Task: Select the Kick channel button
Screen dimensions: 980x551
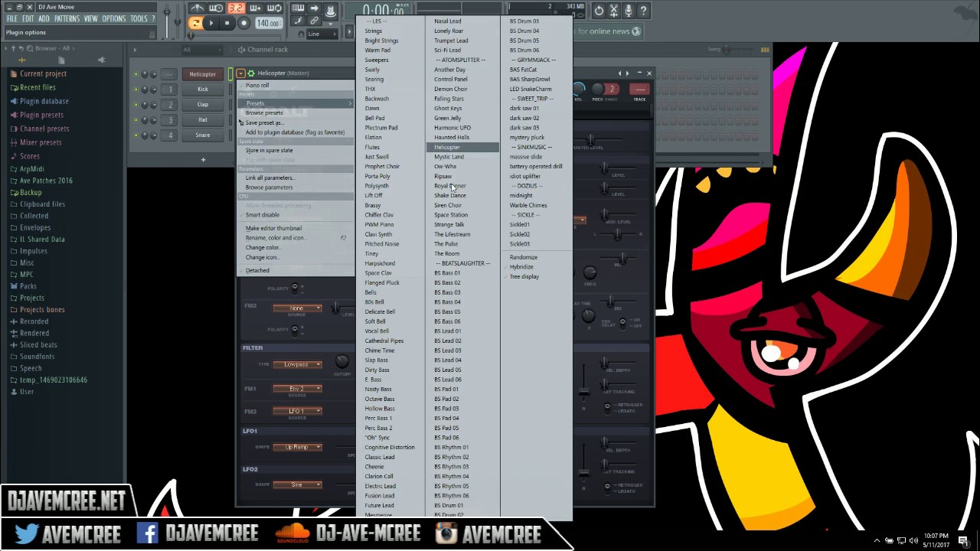Action: [x=202, y=89]
